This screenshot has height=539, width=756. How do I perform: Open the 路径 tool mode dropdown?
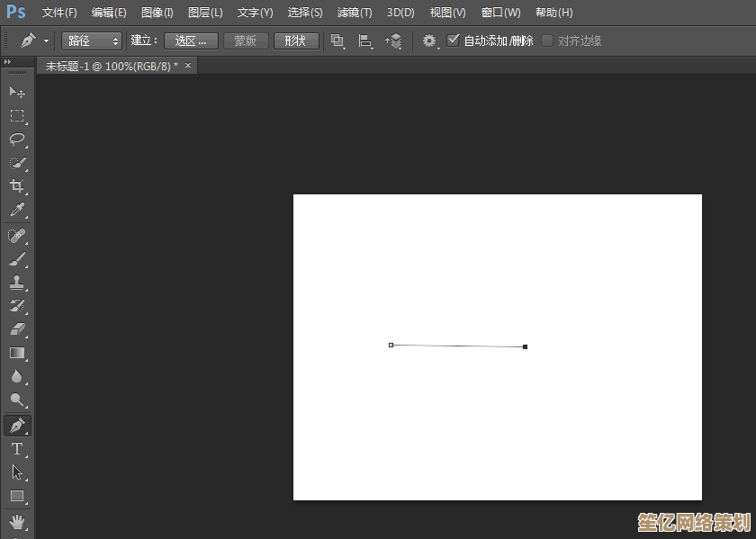[x=92, y=40]
